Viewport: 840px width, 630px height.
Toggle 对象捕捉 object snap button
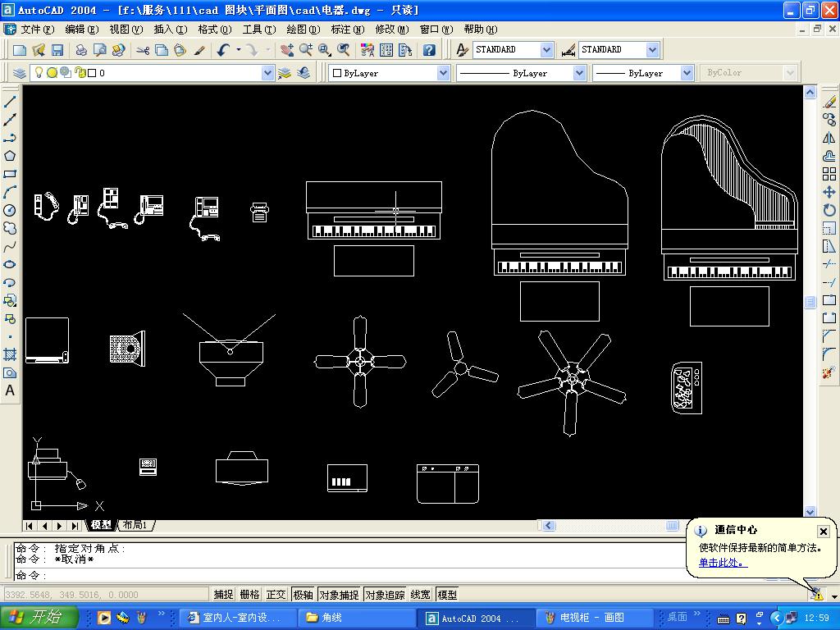click(339, 595)
